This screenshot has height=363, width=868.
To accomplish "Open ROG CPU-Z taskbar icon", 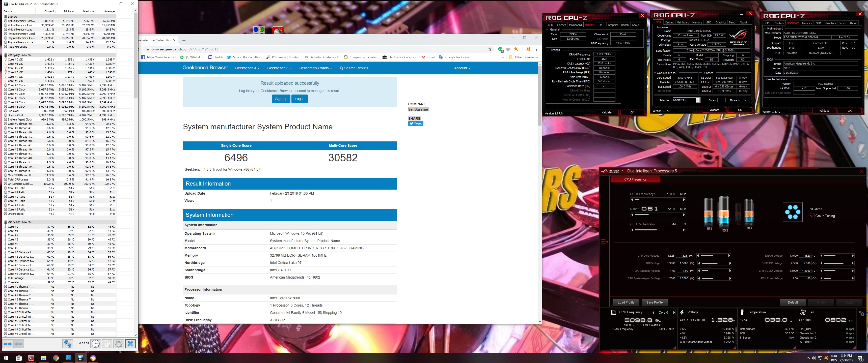I will coord(31,358).
